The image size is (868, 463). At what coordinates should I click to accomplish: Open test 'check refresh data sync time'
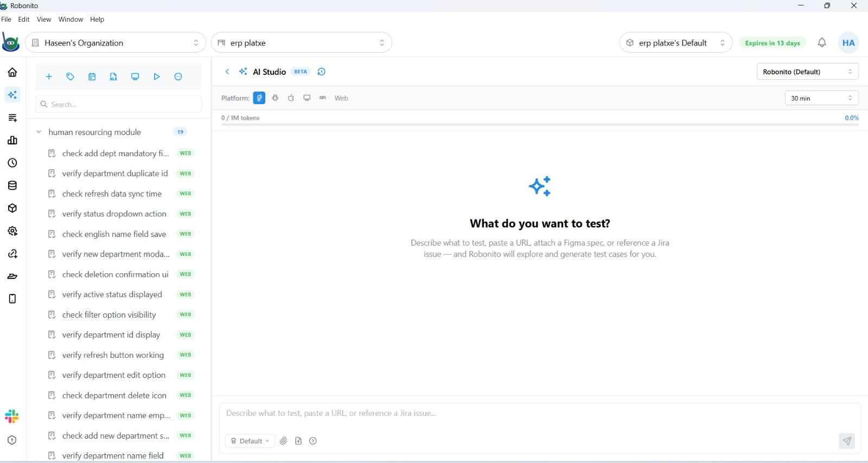tap(112, 194)
